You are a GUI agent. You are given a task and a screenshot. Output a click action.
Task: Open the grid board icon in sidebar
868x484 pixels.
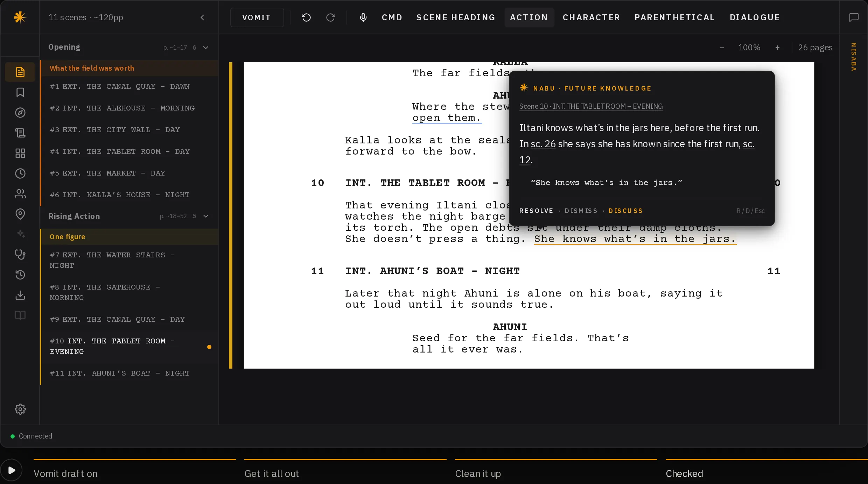(x=20, y=153)
